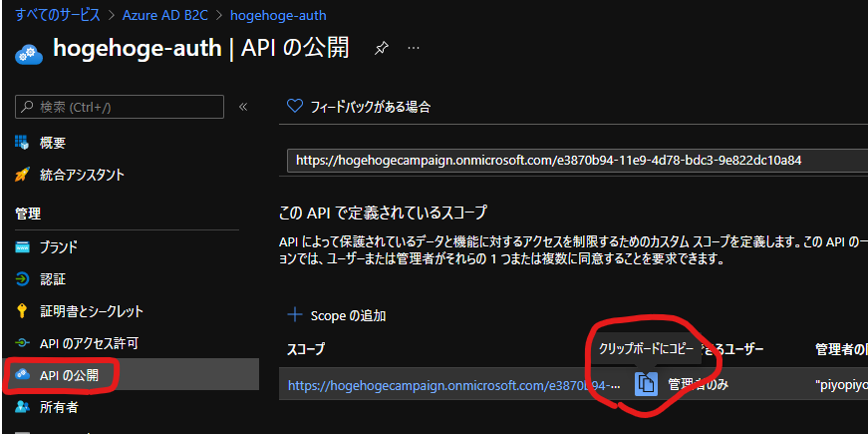Click the 認証 arrow-circle icon
Screen dimensions: 868x434
pyautogui.click(x=22, y=278)
